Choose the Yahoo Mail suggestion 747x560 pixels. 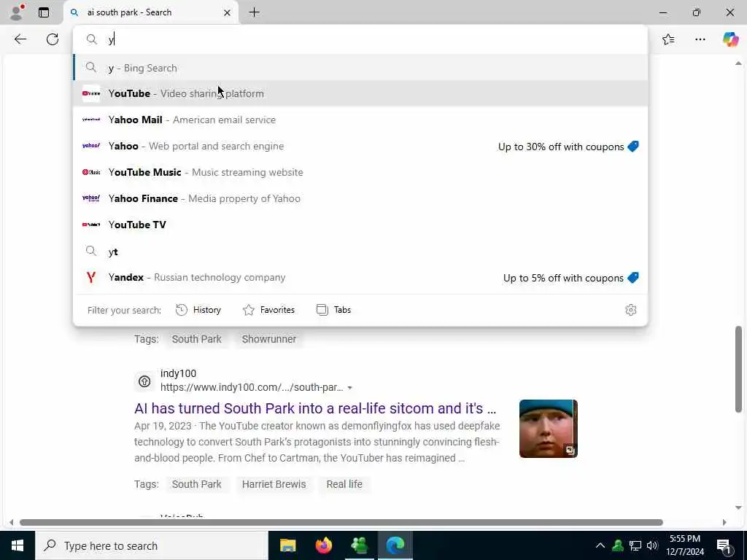(360, 120)
